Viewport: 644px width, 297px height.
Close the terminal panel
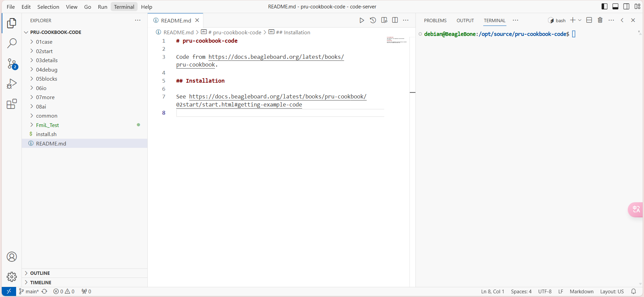coord(633,20)
